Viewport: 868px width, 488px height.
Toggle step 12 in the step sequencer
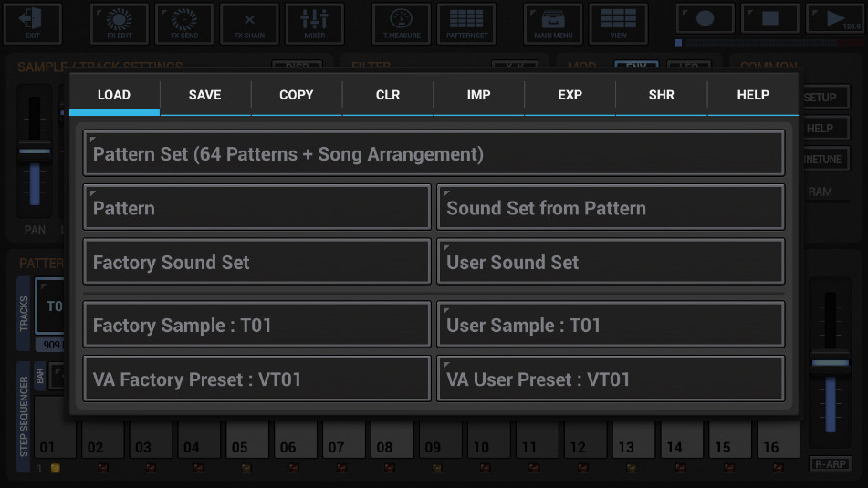577,440
